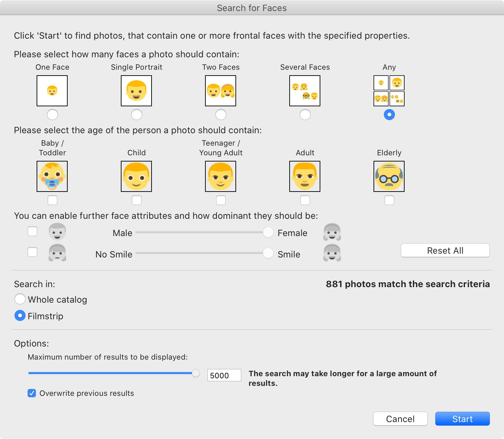
Task: Click the Adult face icon
Action: tap(305, 176)
